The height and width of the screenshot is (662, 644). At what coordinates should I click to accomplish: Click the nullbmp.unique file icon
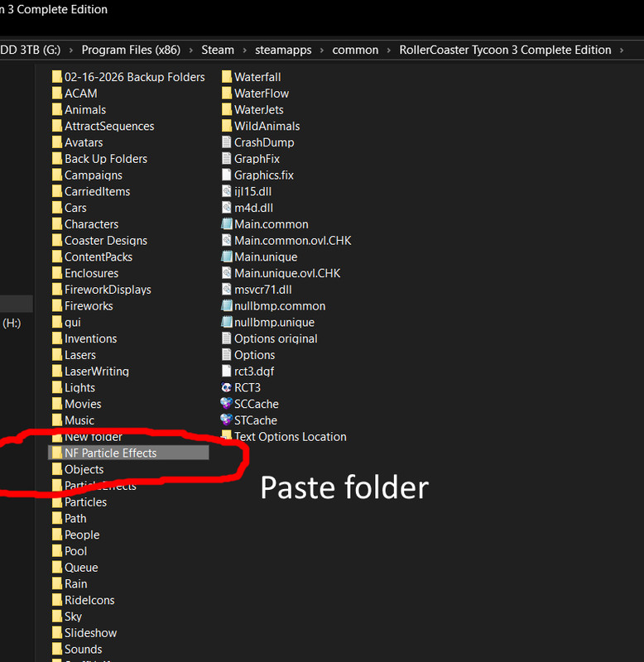(227, 322)
